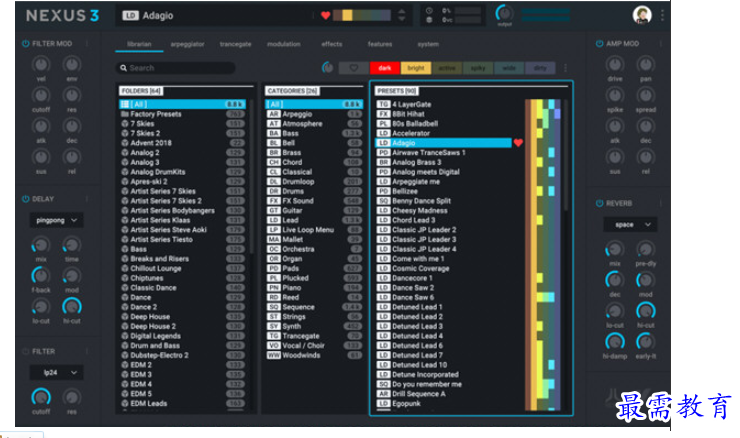Screen dimensions: 740x438
Task: Click the folders list scrollbar
Action: pyautogui.click(x=251, y=179)
